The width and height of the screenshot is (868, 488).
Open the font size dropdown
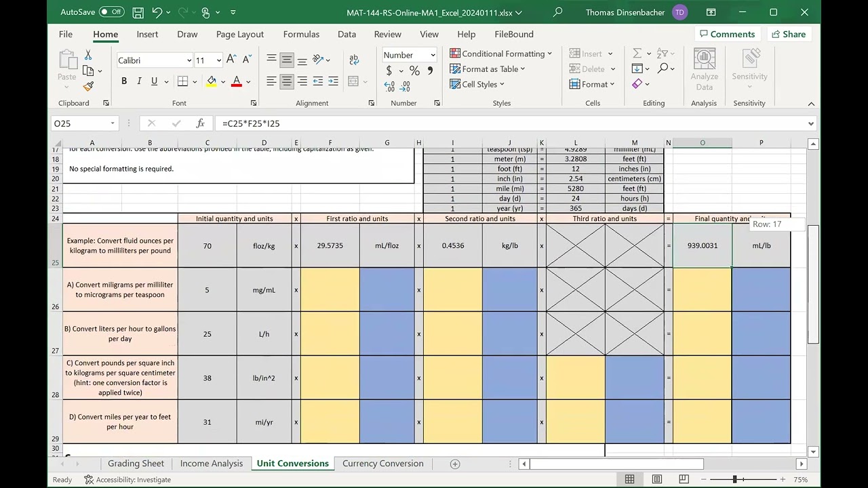coord(218,60)
